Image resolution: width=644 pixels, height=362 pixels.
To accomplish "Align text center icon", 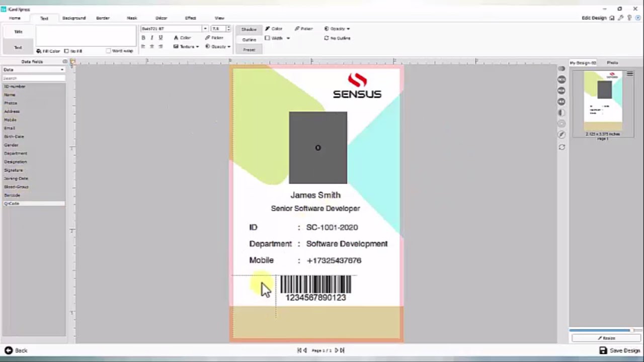I will pyautogui.click(x=152, y=46).
